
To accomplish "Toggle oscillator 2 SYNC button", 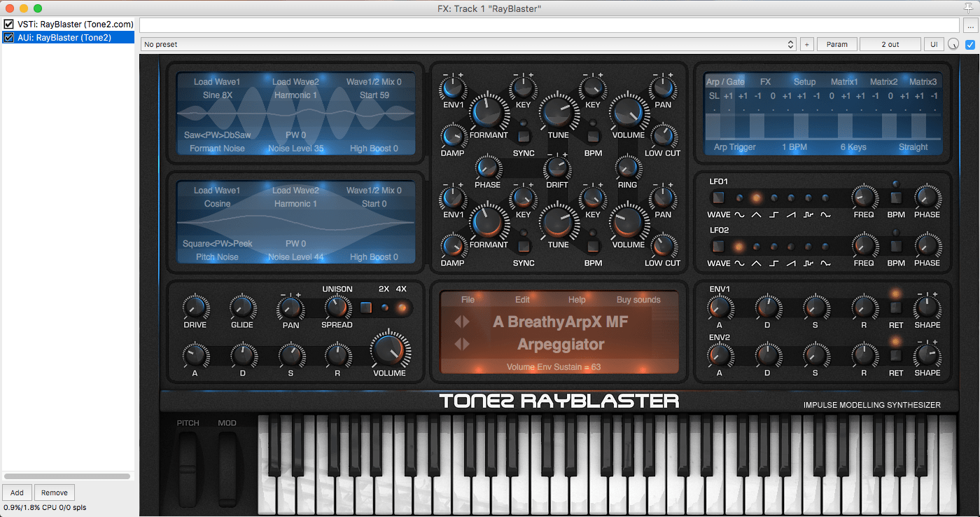I will click(524, 247).
